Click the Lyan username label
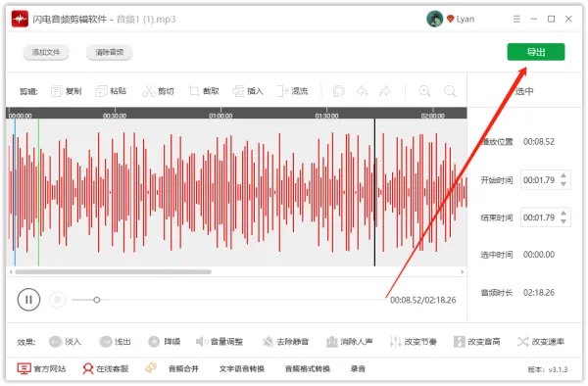588x386 pixels. (465, 19)
